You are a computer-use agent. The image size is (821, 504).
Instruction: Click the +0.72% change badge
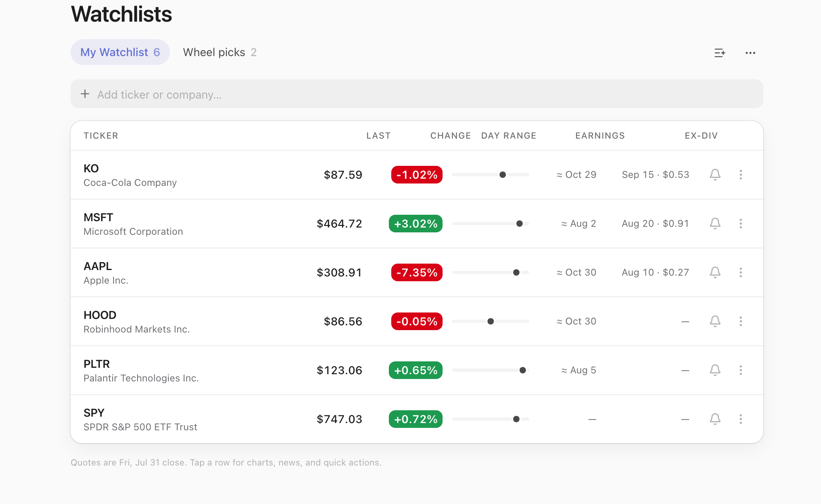tap(416, 419)
